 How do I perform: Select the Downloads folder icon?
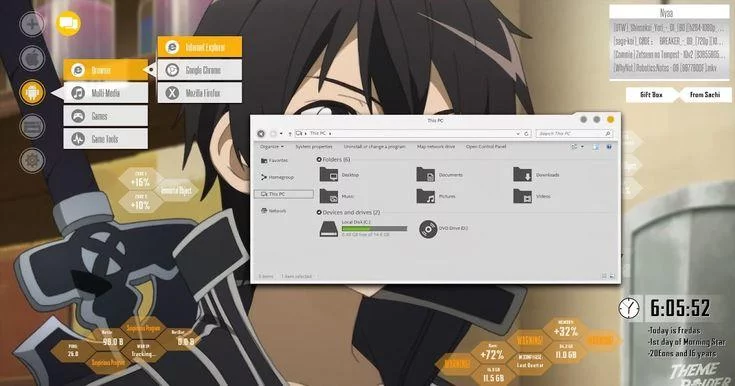click(522, 175)
